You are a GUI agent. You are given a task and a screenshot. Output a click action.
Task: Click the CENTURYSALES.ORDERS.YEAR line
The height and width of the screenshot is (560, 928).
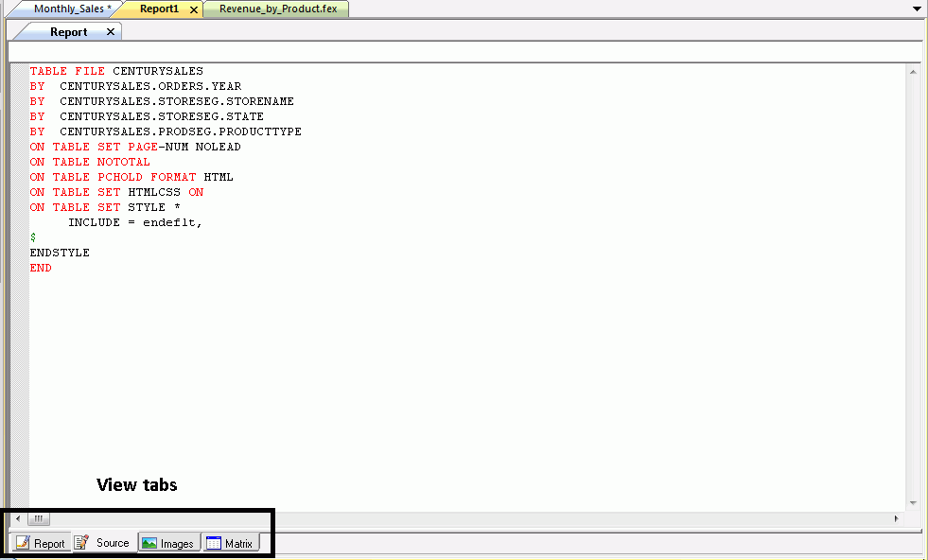pos(135,86)
